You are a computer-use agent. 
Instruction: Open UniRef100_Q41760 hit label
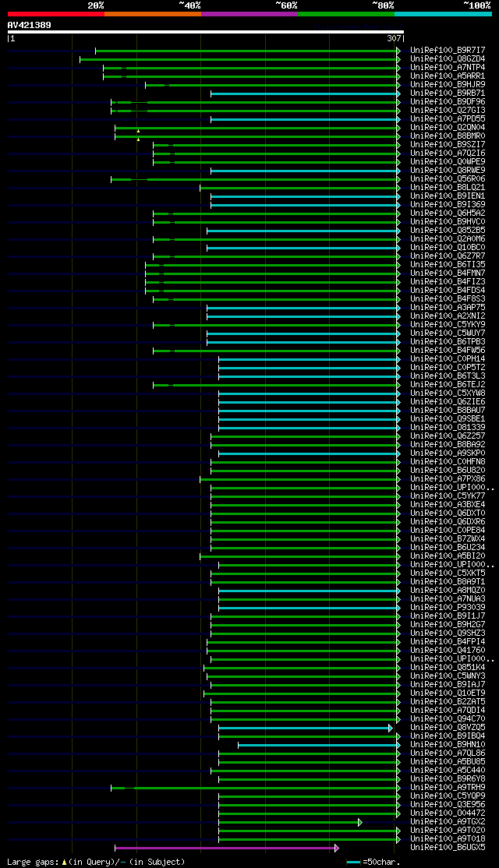(x=448, y=651)
